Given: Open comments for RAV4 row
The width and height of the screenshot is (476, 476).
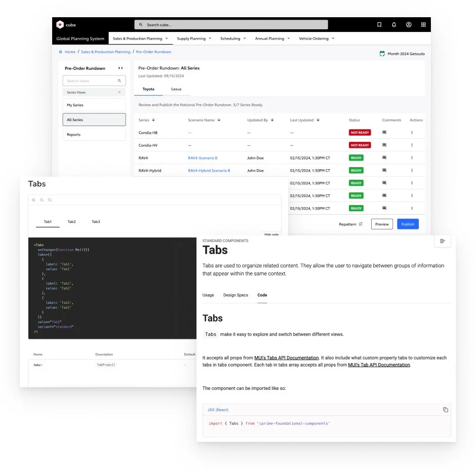Looking at the screenshot, I should pos(384,157).
